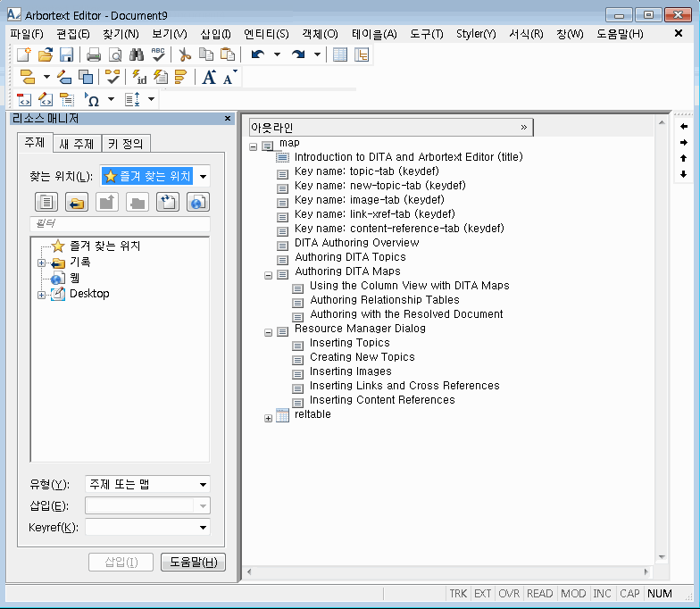
Task: Select Key name: image-tab (keydef) item
Action: pyautogui.click(x=370, y=200)
